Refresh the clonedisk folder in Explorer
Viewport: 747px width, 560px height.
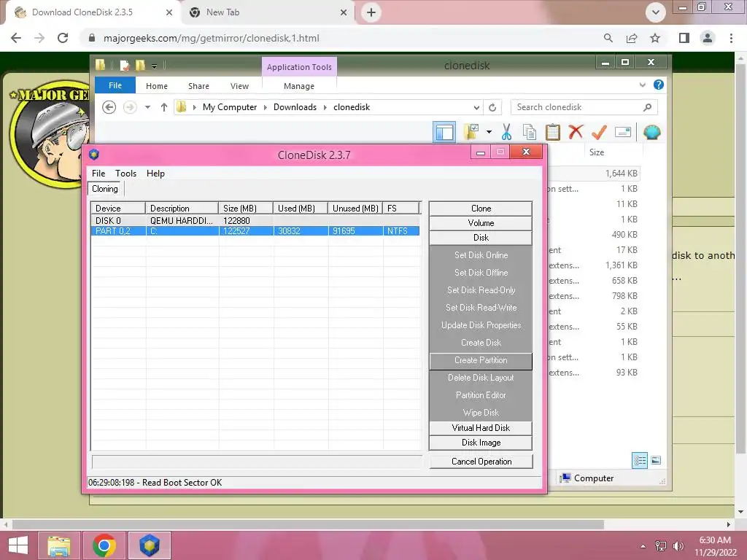[x=492, y=107]
